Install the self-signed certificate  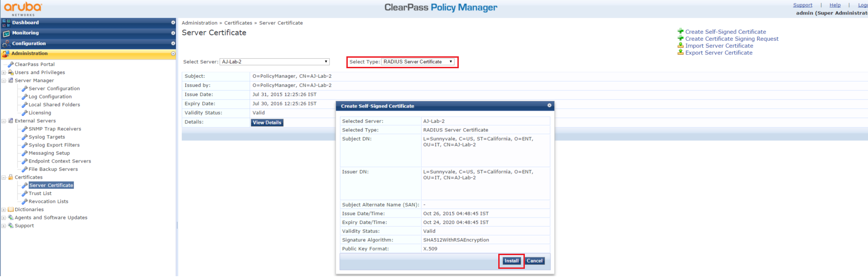tap(512, 261)
